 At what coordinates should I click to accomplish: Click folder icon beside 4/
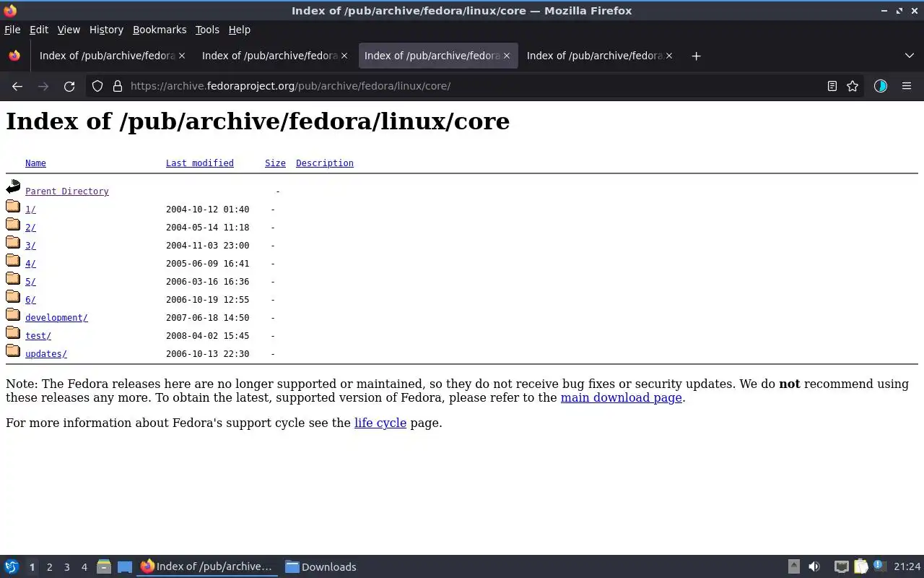pyautogui.click(x=13, y=260)
